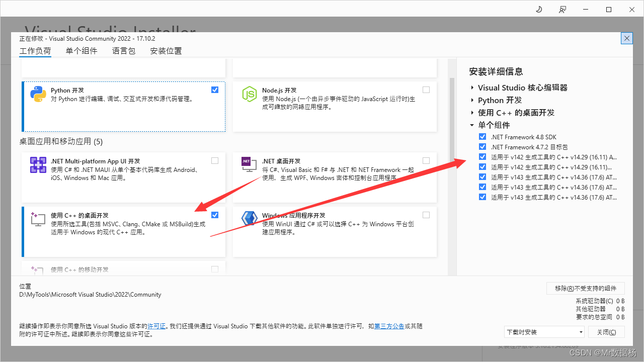
Task: Click the moon theme icon in title bar
Action: click(538, 9)
